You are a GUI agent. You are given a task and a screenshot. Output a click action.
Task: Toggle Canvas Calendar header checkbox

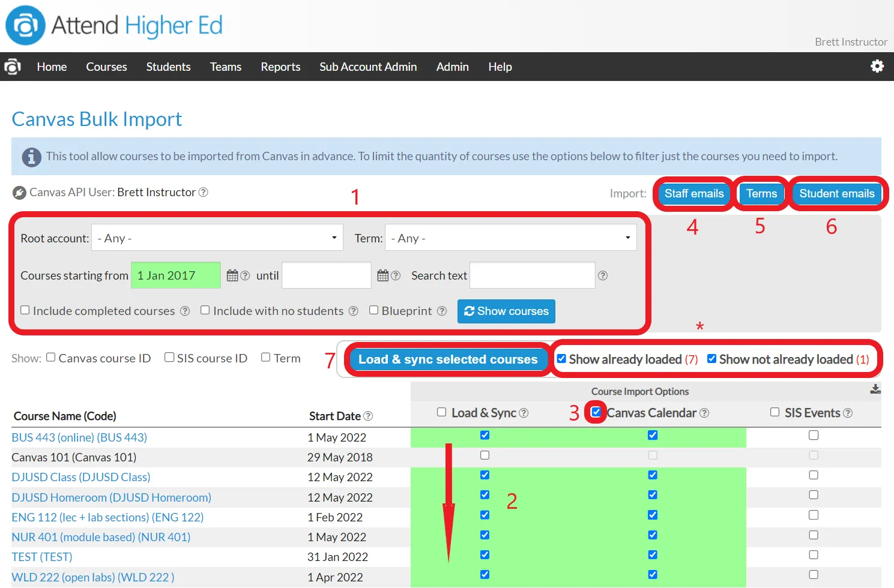(x=596, y=412)
